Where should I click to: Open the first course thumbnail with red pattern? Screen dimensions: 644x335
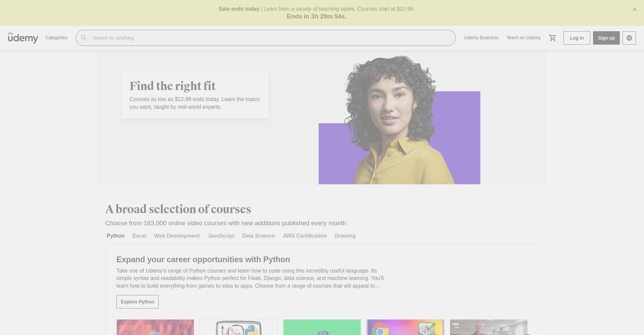(x=155, y=327)
